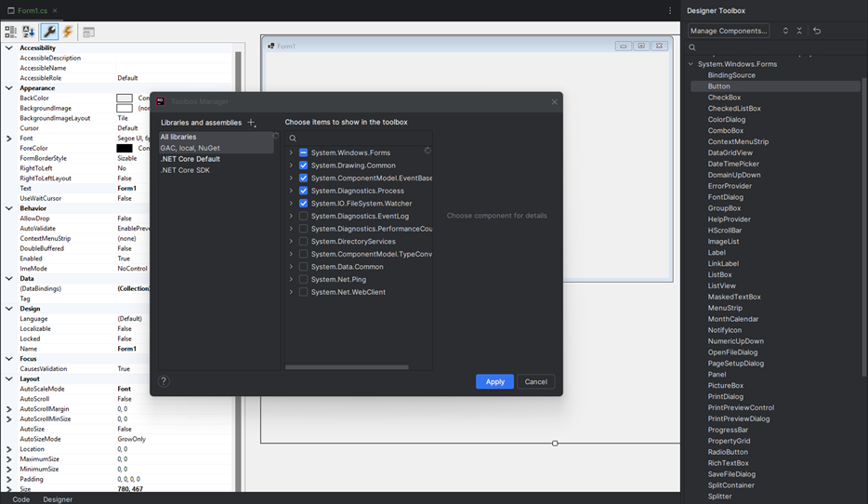Show Events with the lightning bolt icon

pyautogui.click(x=68, y=33)
